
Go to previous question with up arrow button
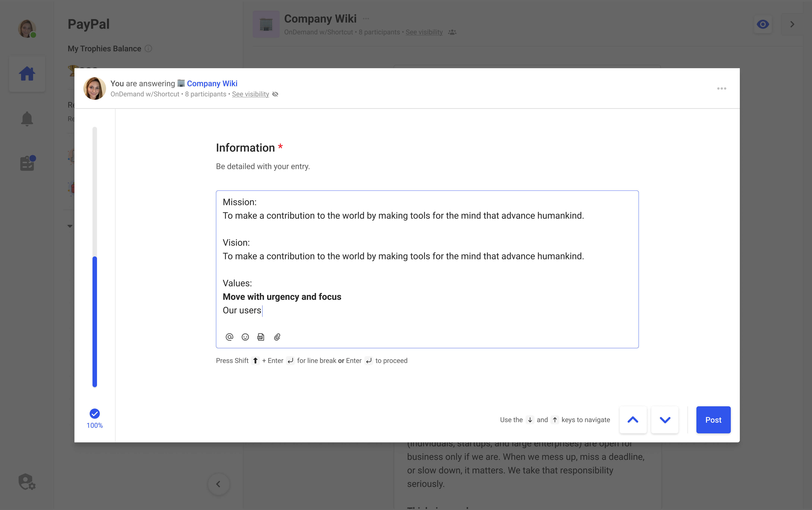(633, 420)
